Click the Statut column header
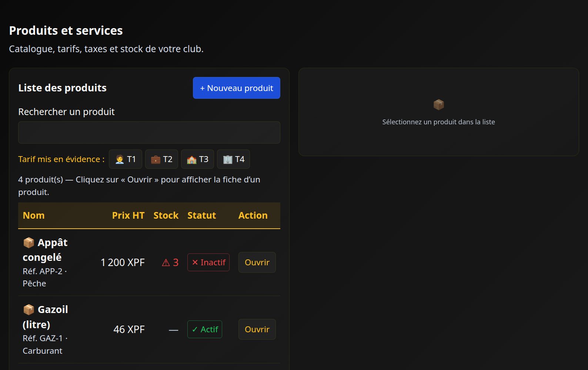Viewport: 588px width, 370px height. (202, 215)
